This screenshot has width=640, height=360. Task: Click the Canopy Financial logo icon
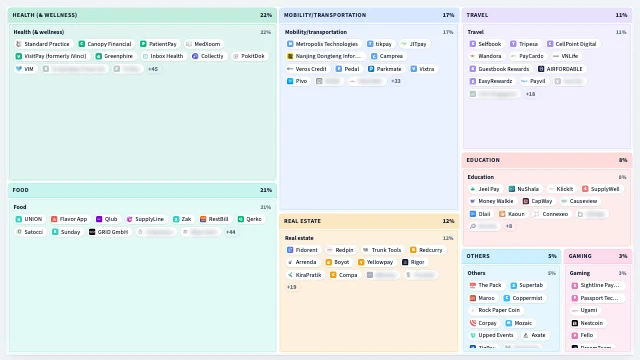[x=82, y=44]
